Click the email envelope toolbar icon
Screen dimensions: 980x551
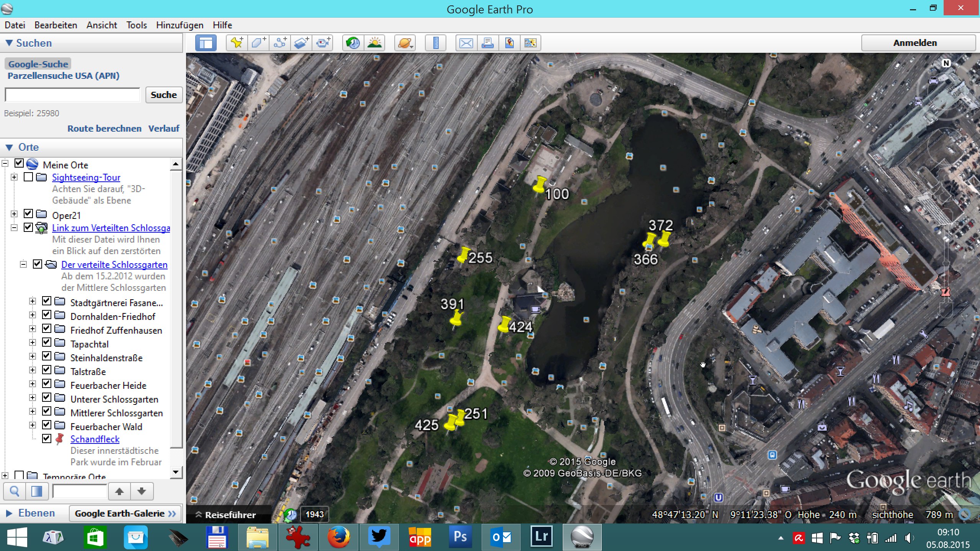pyautogui.click(x=466, y=43)
